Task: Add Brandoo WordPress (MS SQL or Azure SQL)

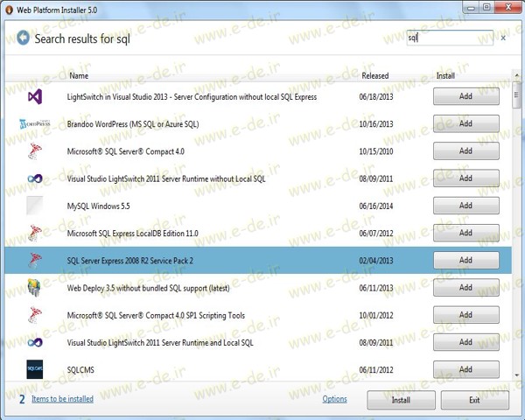Action: pyautogui.click(x=466, y=123)
